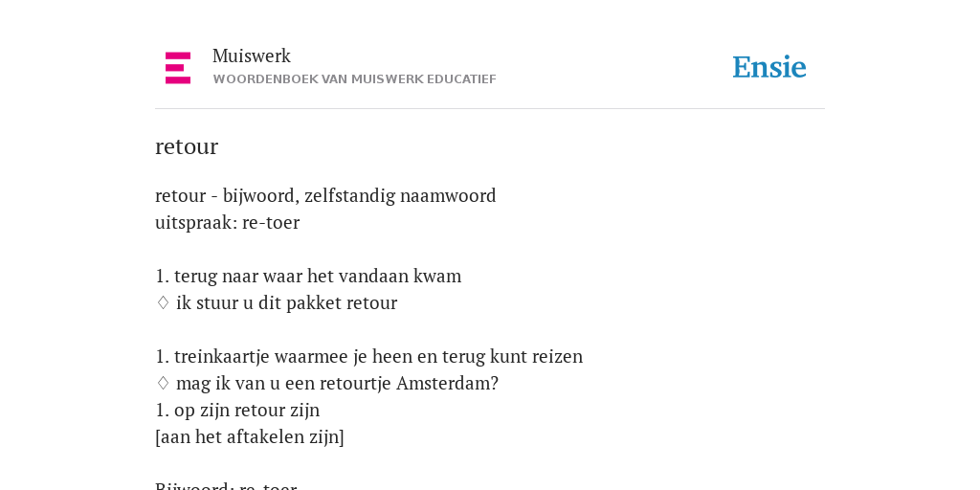Click the 'retour' heading
980x490 pixels.
point(187,146)
